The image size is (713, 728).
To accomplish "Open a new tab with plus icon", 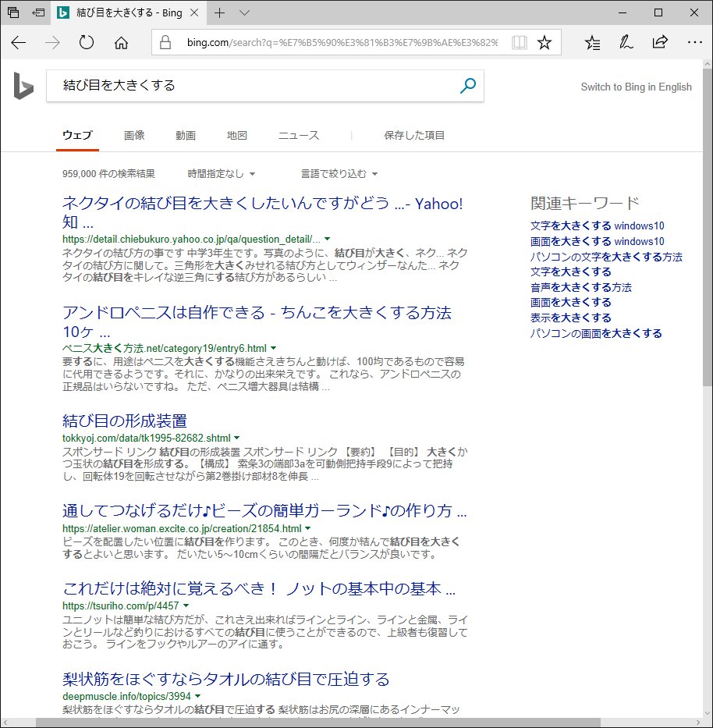I will point(219,13).
